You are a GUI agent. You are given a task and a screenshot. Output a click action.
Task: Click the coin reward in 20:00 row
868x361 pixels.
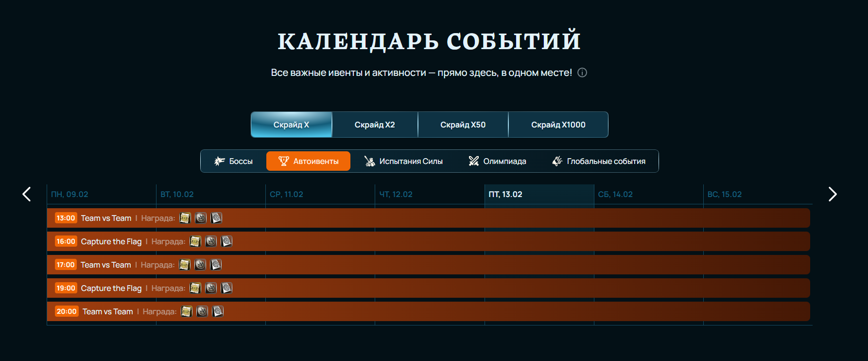[202, 311]
